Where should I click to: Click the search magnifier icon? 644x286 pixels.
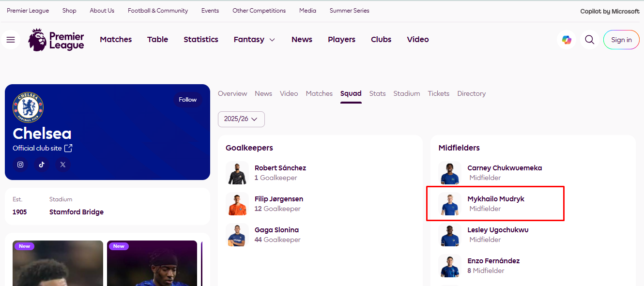pos(589,40)
